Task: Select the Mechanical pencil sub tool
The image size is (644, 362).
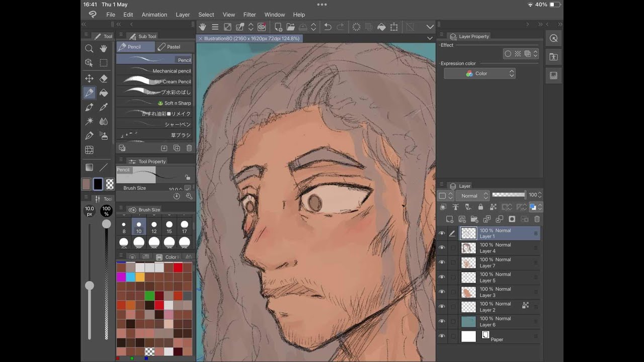Action: (154, 71)
